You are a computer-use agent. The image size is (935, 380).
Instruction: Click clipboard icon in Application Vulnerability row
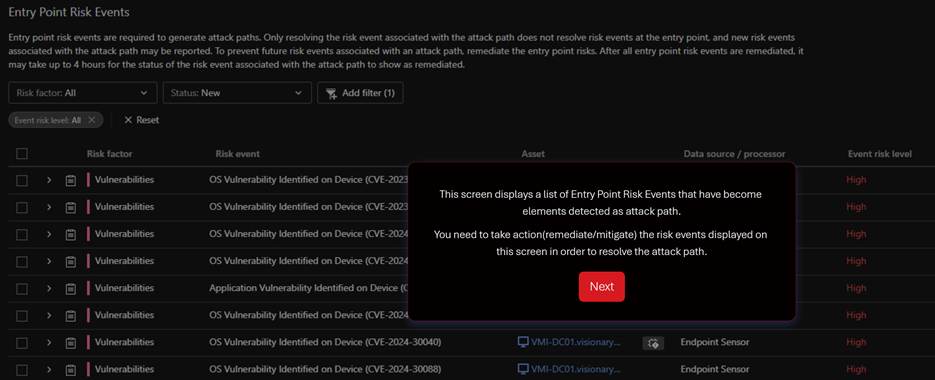70,288
